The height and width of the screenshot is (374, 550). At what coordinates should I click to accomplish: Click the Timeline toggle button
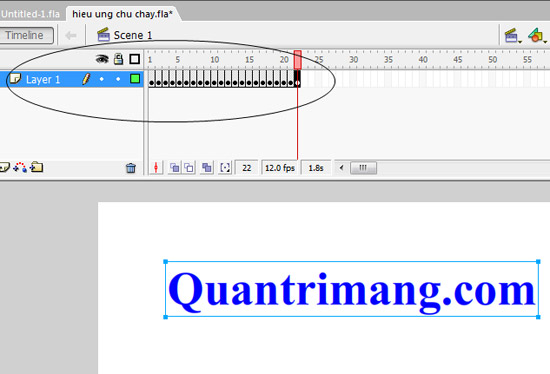(x=25, y=35)
